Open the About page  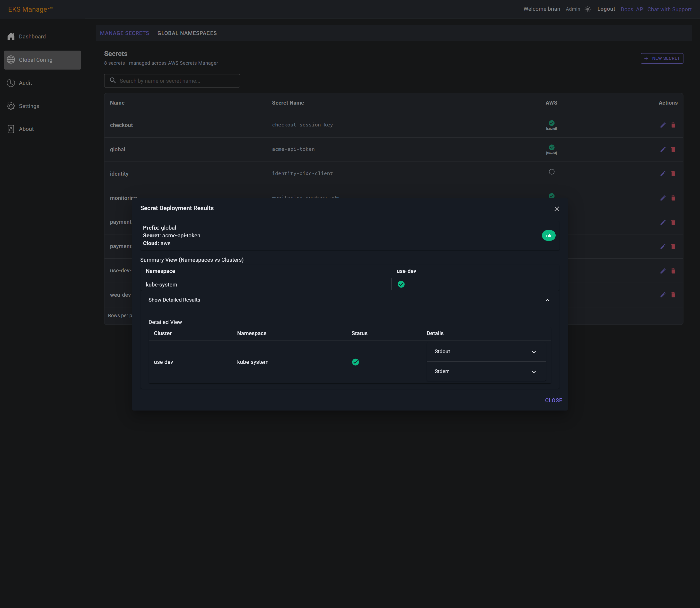point(42,129)
